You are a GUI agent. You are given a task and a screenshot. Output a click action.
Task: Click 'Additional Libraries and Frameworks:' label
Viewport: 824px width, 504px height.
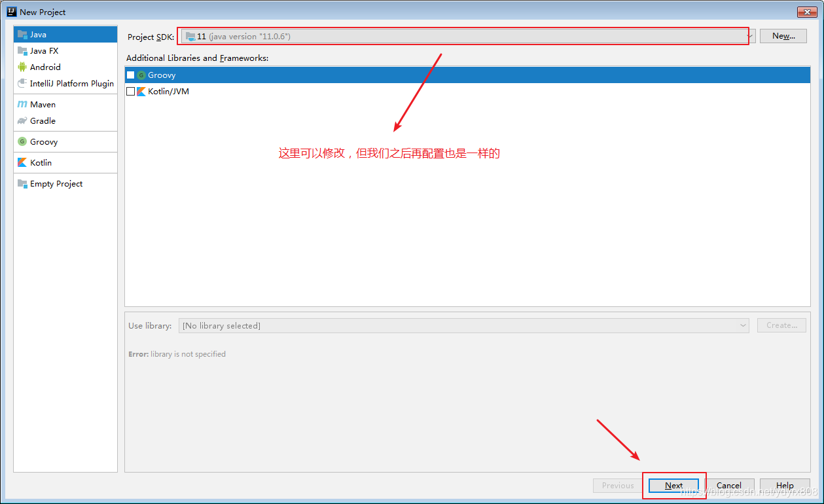click(x=197, y=58)
